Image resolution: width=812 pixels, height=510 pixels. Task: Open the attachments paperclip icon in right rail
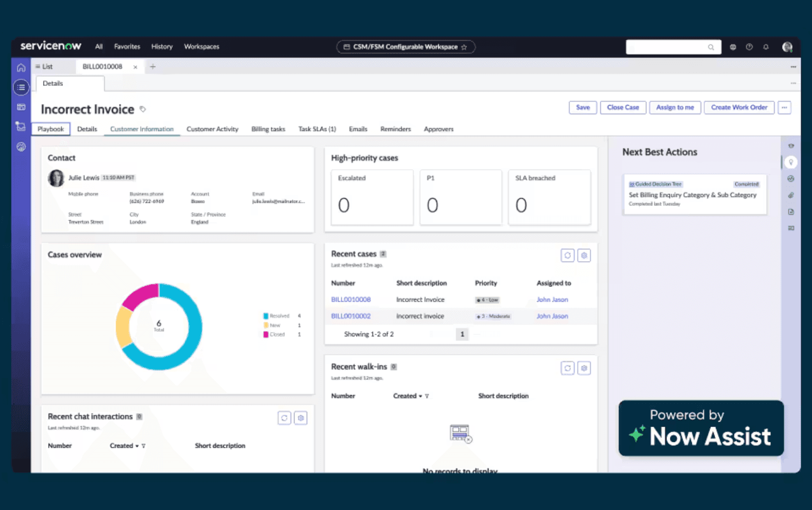point(791,195)
